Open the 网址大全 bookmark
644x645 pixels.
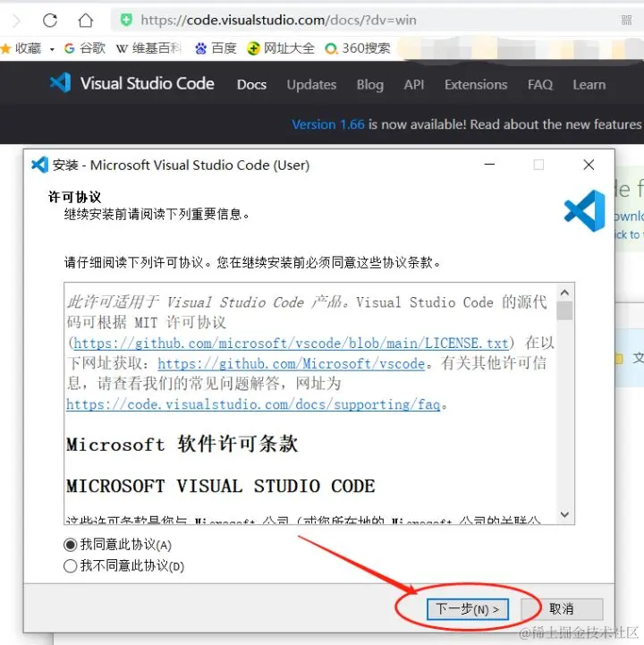(281, 48)
